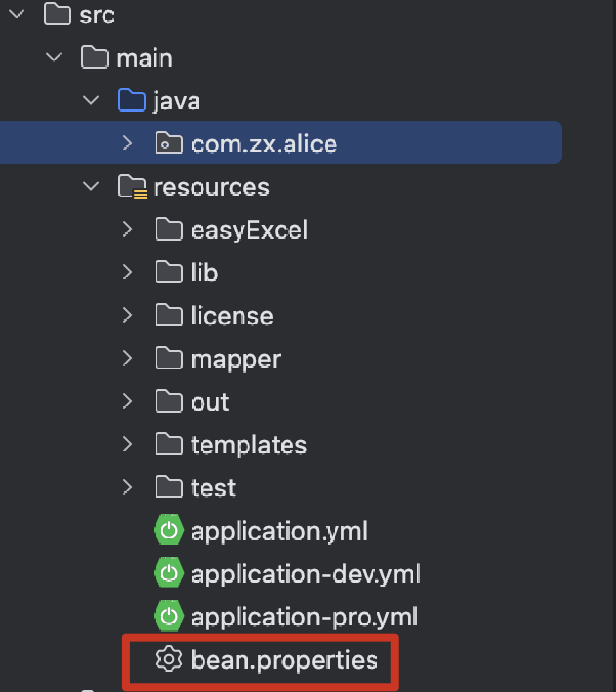Viewport: 616px width, 692px height.
Task: Click the Spring icon beside application.yml
Action: (x=169, y=530)
